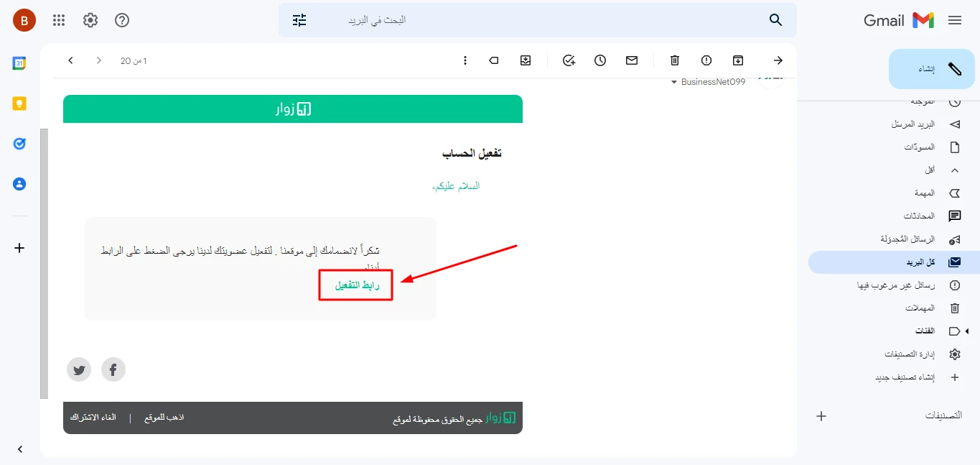Open the help question mark menu
This screenshot has height=465, width=980.
pos(122,20)
